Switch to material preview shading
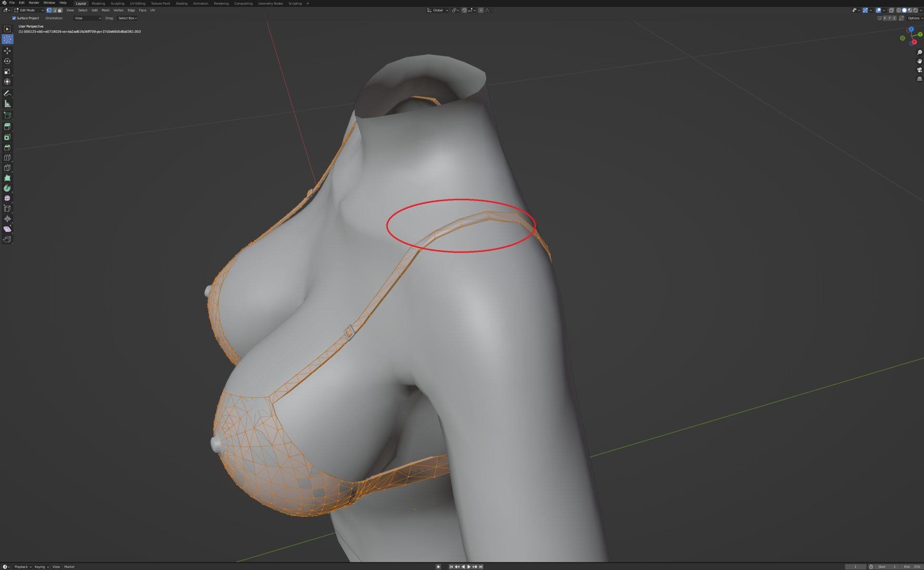Viewport: 924px width, 570px height. tap(910, 10)
